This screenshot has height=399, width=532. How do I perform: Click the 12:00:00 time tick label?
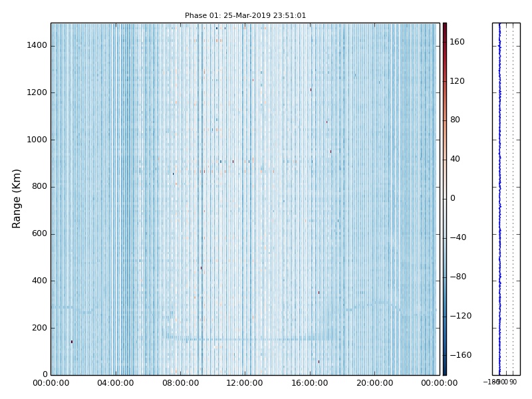tap(244, 383)
